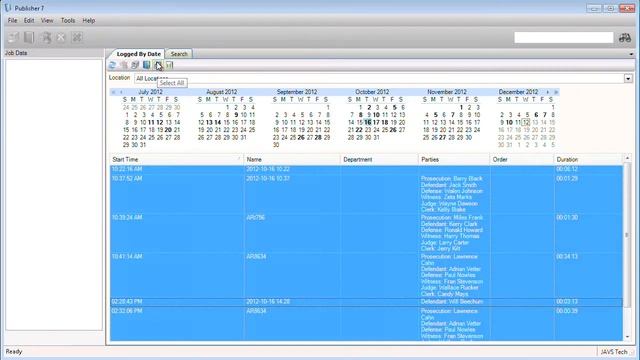The width and height of the screenshot is (640, 360).
Task: Switch to the Search tab
Action: coord(179,54)
